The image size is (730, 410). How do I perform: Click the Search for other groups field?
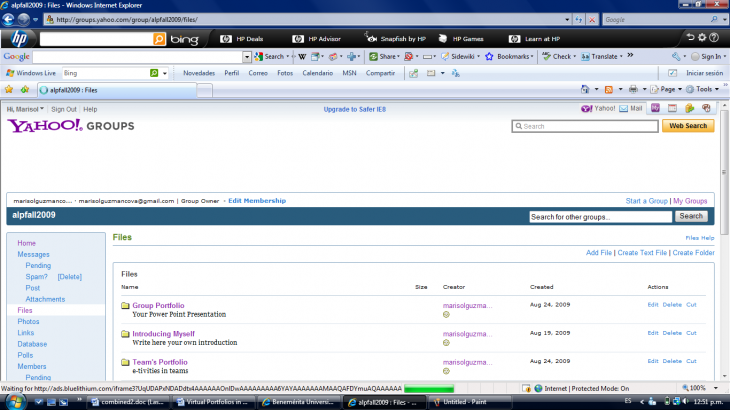click(x=601, y=217)
